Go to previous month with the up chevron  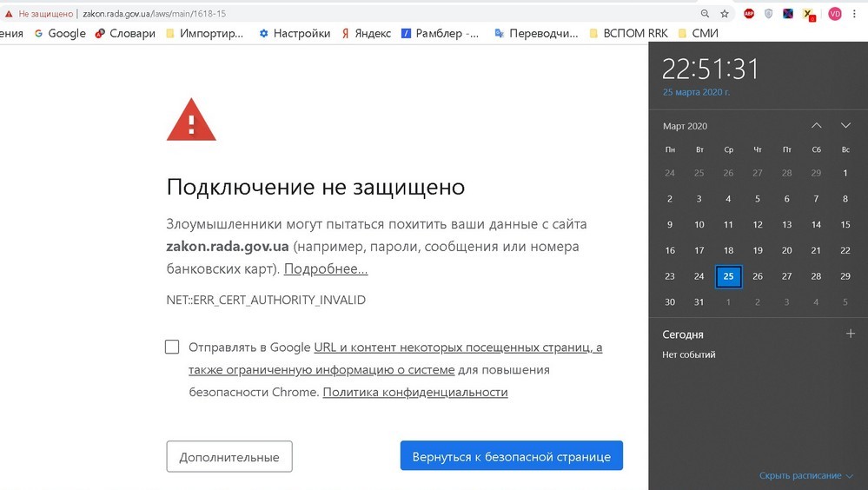(x=816, y=126)
